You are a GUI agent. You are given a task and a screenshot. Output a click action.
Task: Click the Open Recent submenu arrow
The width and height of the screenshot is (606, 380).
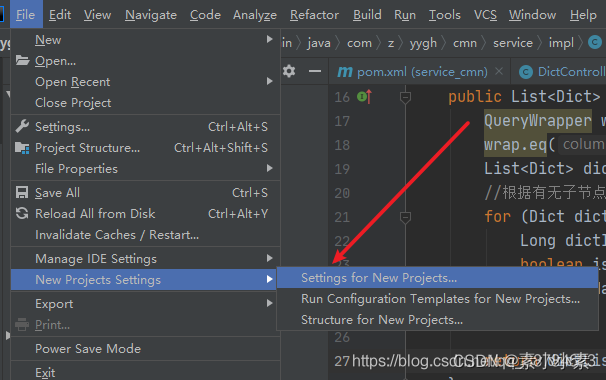pyautogui.click(x=269, y=81)
